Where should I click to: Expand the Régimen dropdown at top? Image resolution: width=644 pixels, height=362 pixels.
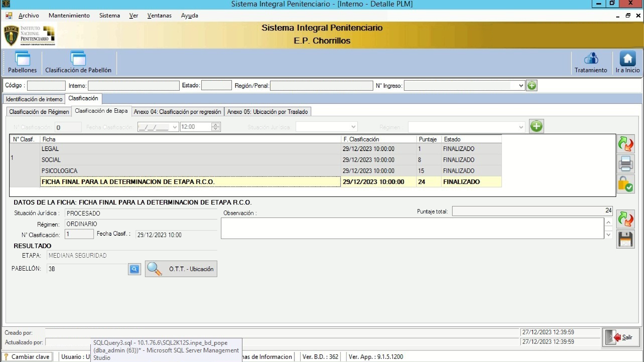click(521, 127)
